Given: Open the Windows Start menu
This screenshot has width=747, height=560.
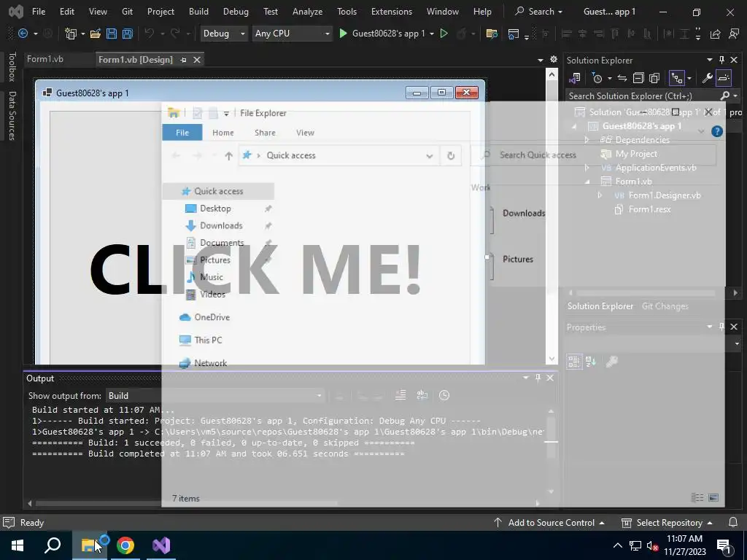Looking at the screenshot, I should 18,545.
